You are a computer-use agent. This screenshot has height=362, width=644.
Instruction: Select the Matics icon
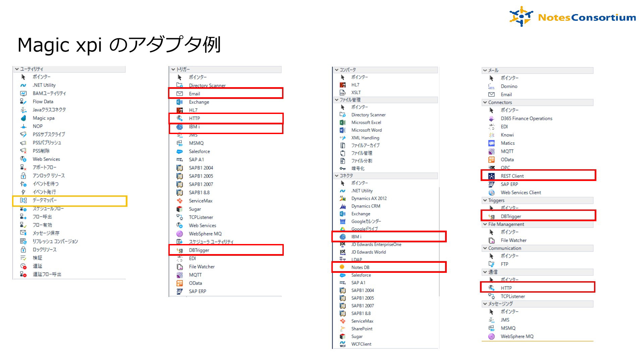coord(491,143)
